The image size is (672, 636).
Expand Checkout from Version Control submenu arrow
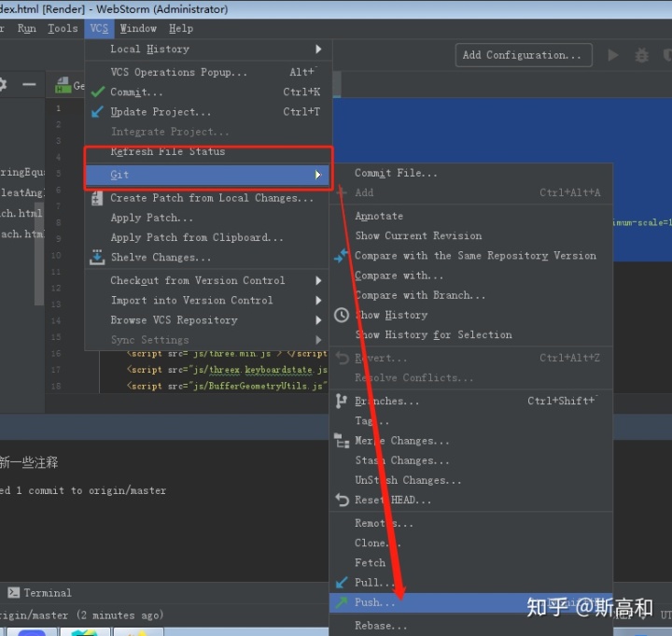318,280
